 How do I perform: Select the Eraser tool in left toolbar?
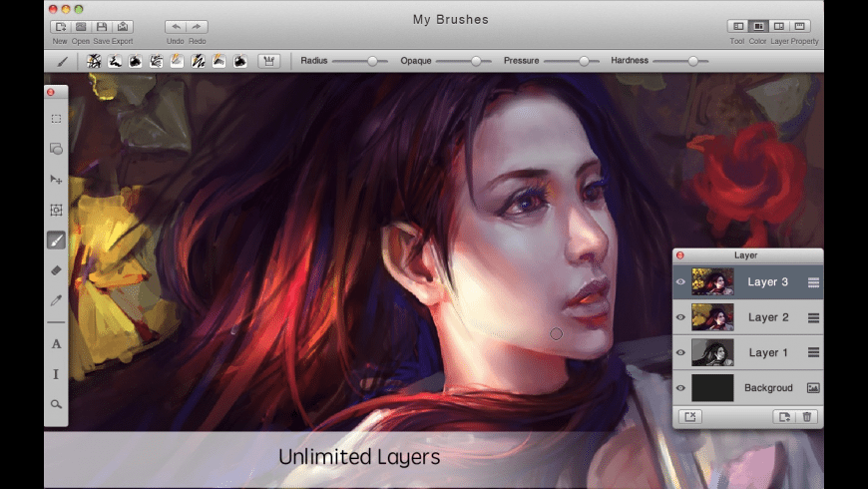(x=56, y=269)
